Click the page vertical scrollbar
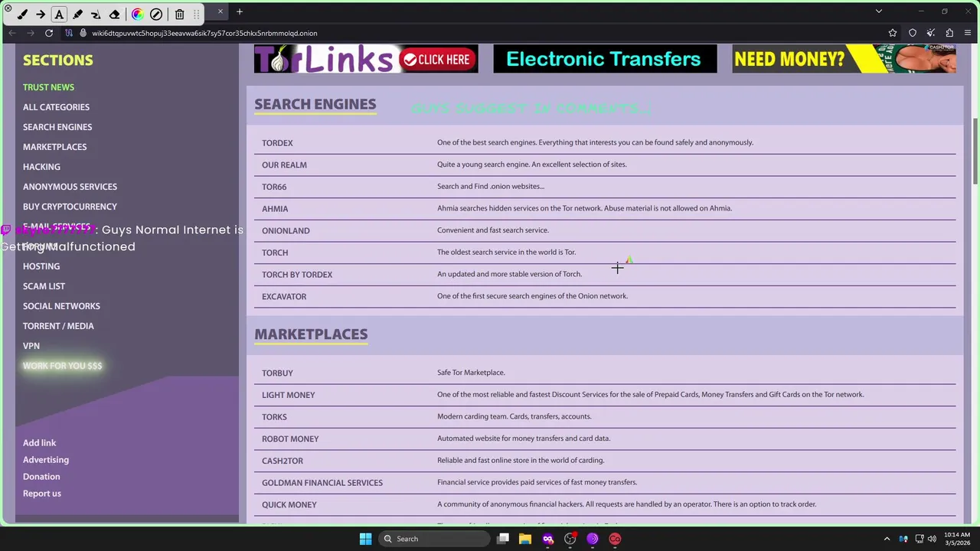 tap(975, 151)
